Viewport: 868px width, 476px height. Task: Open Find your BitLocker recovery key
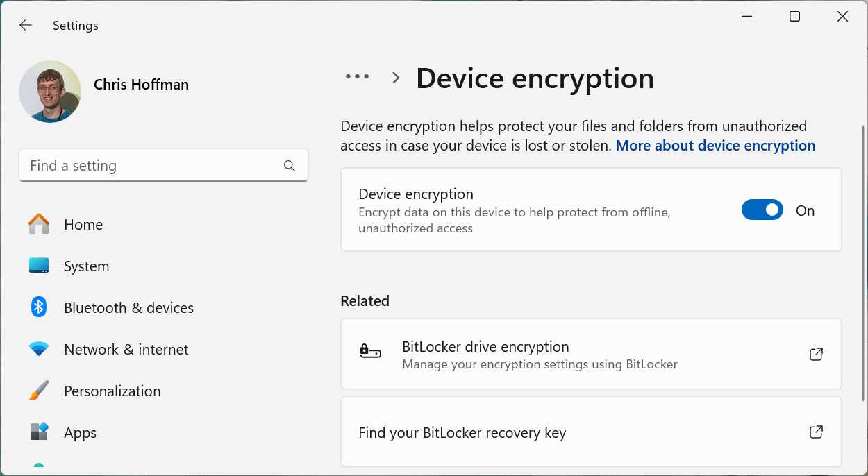[462, 432]
